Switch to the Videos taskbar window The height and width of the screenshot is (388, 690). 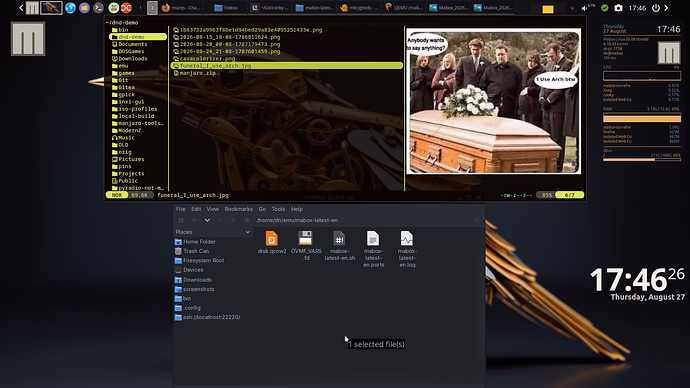tap(226, 8)
